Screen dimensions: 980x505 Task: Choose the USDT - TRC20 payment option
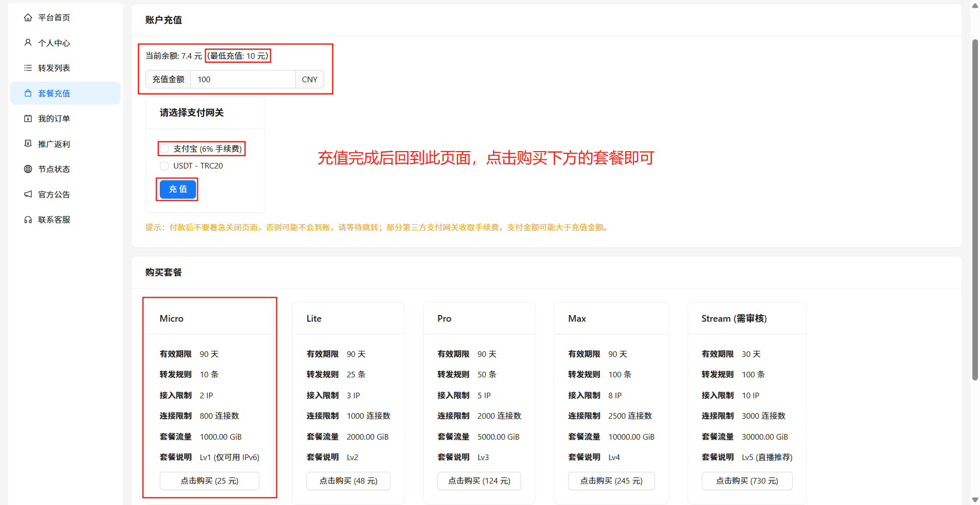point(164,165)
